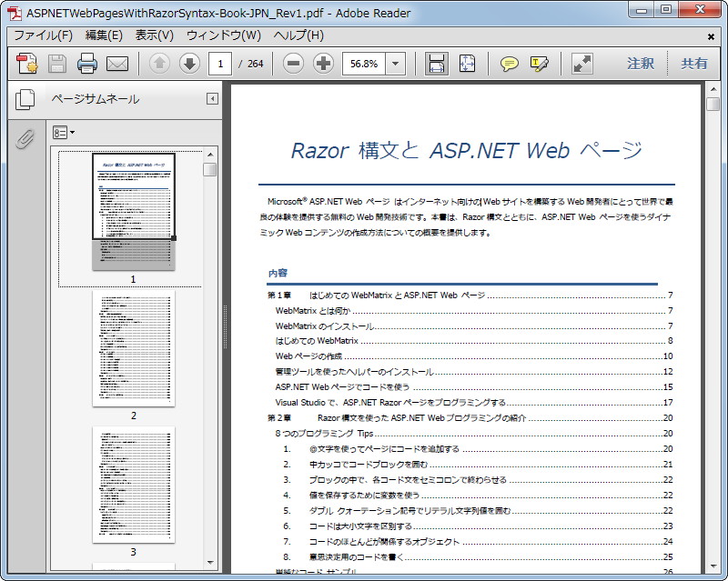728x581 pixels.
Task: Select the Sticky Note comment icon
Action: click(x=507, y=64)
